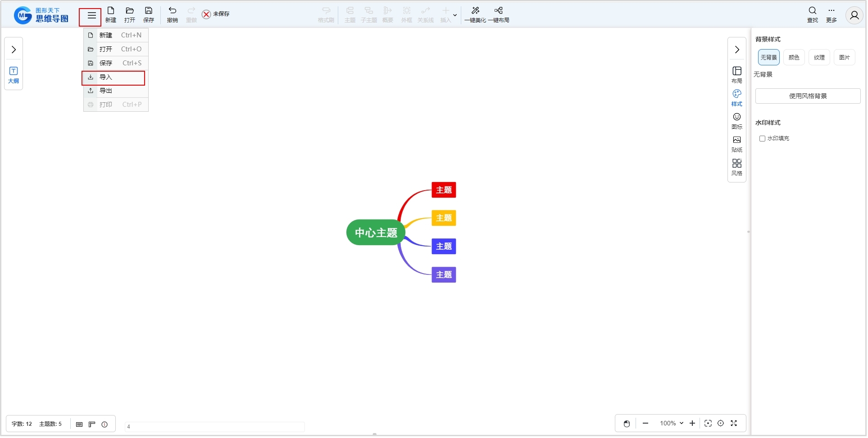
Task: Select the 中心主题 central topic node
Action: point(376,233)
